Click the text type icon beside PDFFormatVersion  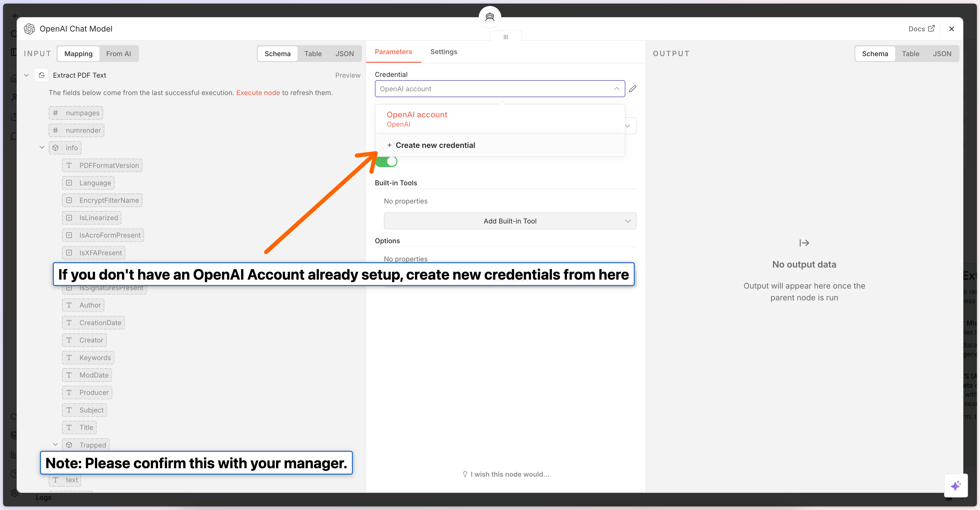[x=69, y=166]
